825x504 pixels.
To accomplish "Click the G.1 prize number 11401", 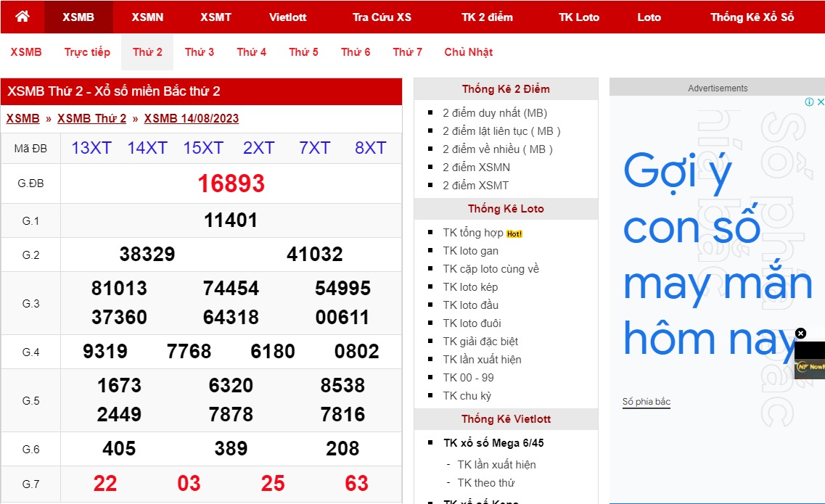I will pyautogui.click(x=231, y=220).
